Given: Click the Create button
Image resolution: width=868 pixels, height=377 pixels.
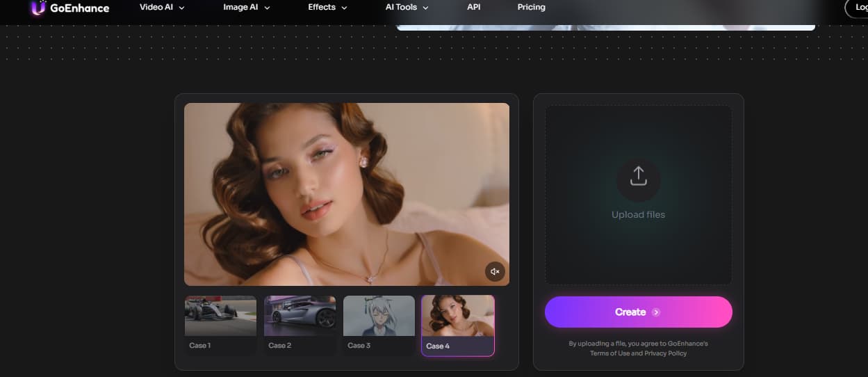Looking at the screenshot, I should (x=638, y=312).
